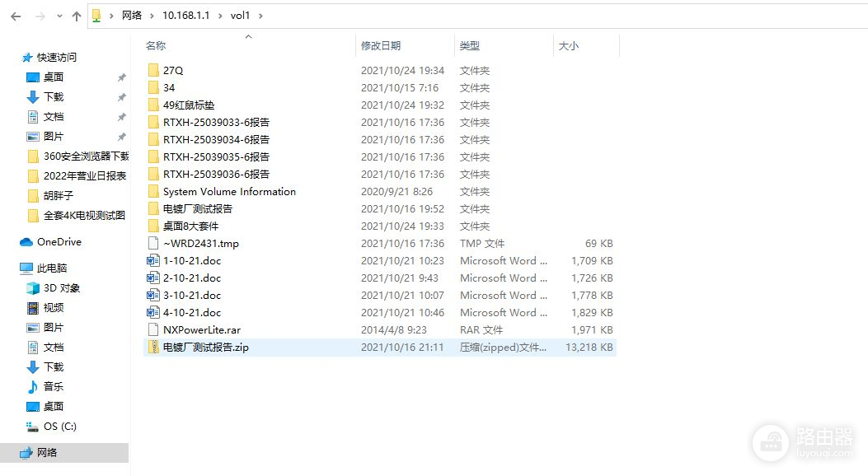Select 3-10-21.doc Word file icon

pyautogui.click(x=153, y=295)
